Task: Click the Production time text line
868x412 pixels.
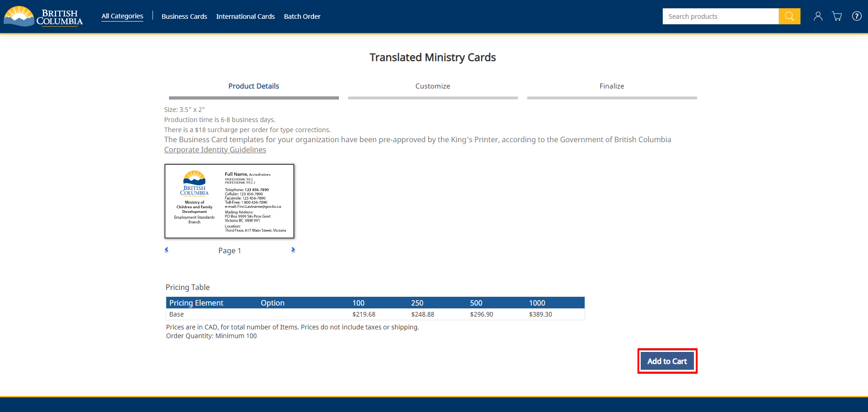Action: coord(220,120)
